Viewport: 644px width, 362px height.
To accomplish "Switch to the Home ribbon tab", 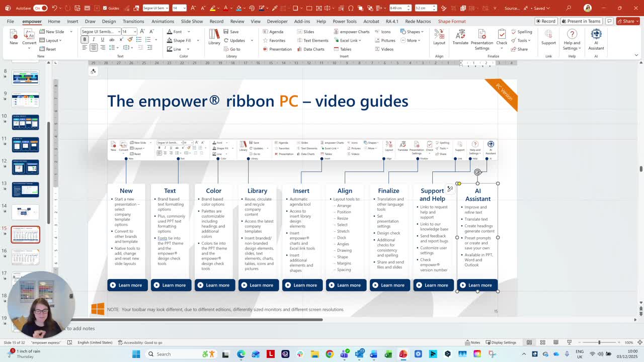I will 54,21.
